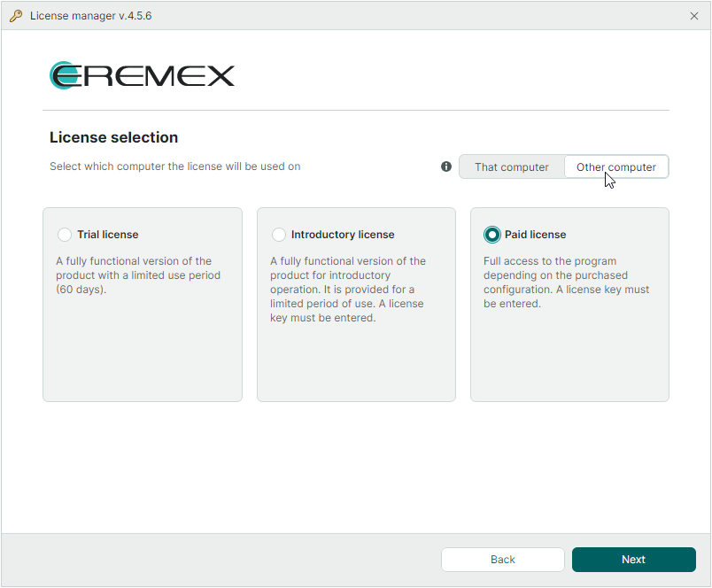Click the info icon beside computer selector
This screenshot has width=712, height=588.
pos(446,166)
